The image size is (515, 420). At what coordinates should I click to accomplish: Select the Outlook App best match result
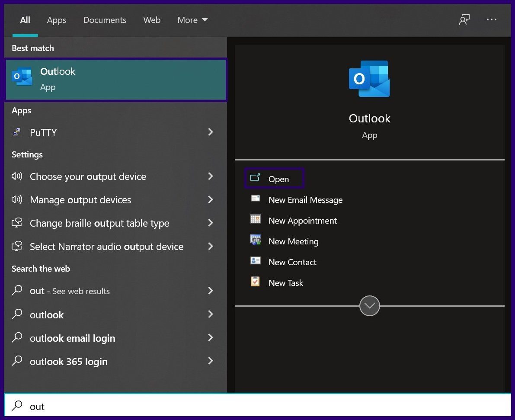click(116, 80)
